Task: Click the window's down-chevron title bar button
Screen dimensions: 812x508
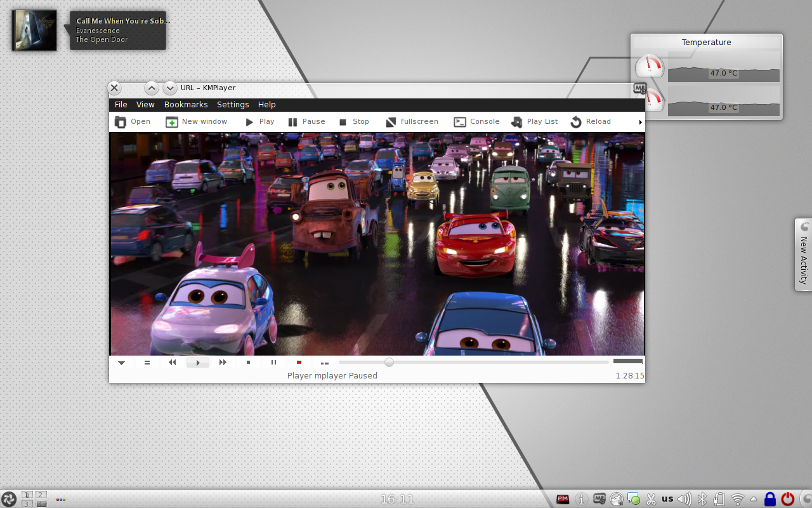Action: pyautogui.click(x=170, y=88)
